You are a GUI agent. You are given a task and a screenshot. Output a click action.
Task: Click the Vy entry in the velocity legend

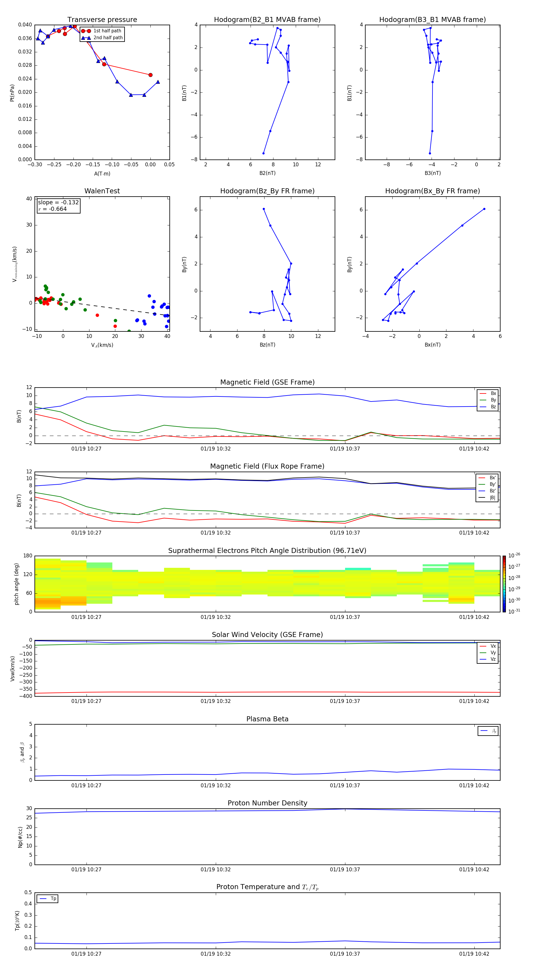pyautogui.click(x=488, y=653)
